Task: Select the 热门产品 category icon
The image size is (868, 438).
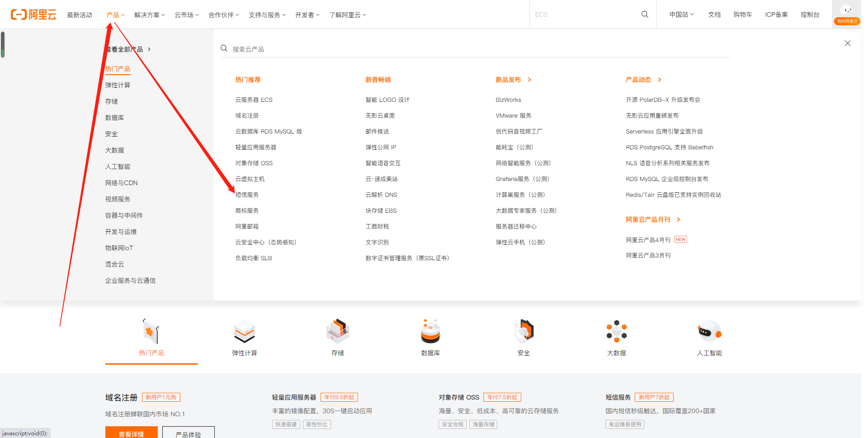Action: click(151, 331)
